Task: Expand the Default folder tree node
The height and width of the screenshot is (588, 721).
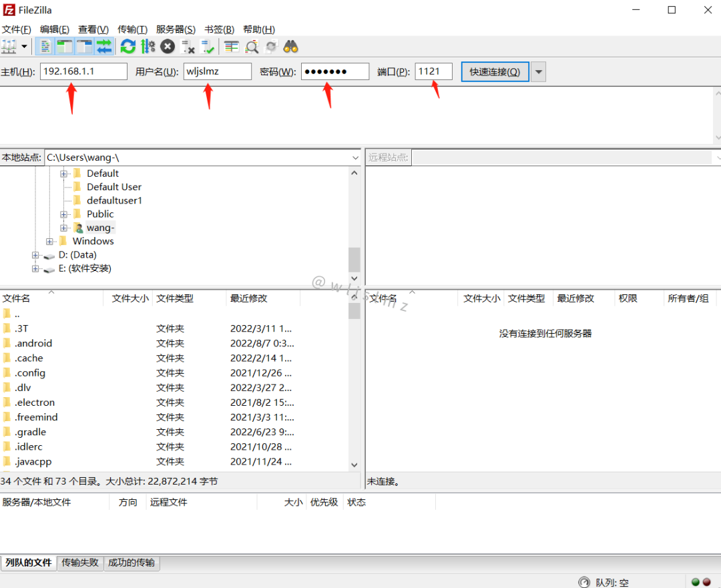Action: pyautogui.click(x=64, y=174)
